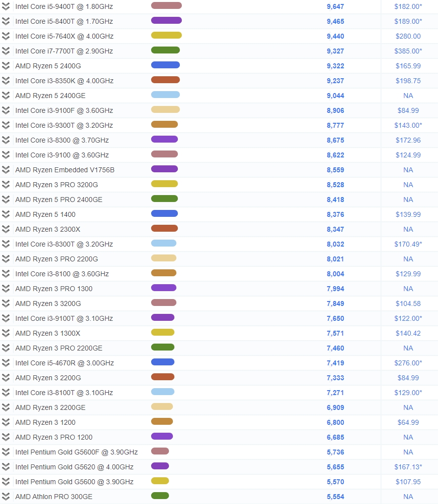Open Intel Core i5-9400T @ 1.80GHz link
Screen dimensions: 438x504
[x=64, y=6]
